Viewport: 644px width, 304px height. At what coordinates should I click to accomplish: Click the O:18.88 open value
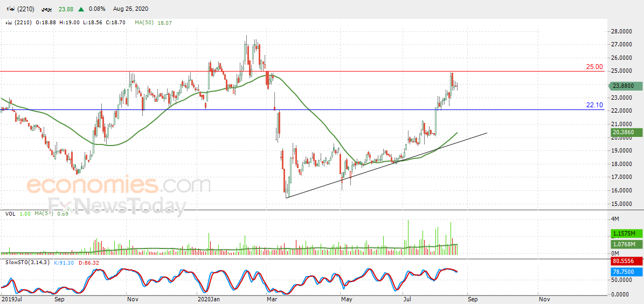point(46,23)
